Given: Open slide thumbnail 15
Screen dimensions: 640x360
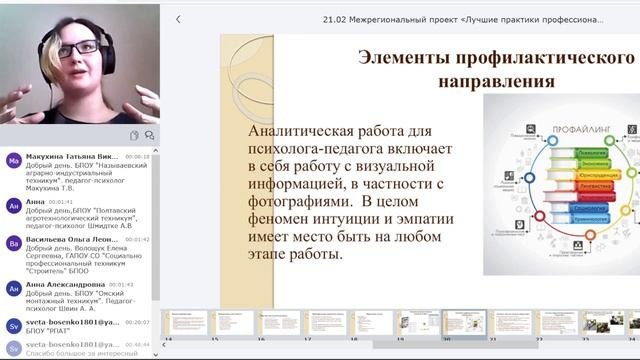Looking at the screenshot, I should click(231, 324).
